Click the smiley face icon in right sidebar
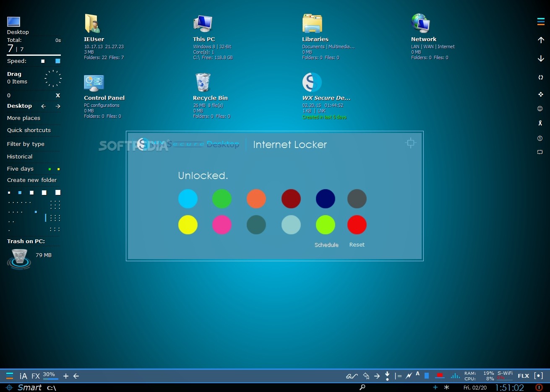Image resolution: width=550 pixels, height=392 pixels. pyautogui.click(x=540, y=109)
